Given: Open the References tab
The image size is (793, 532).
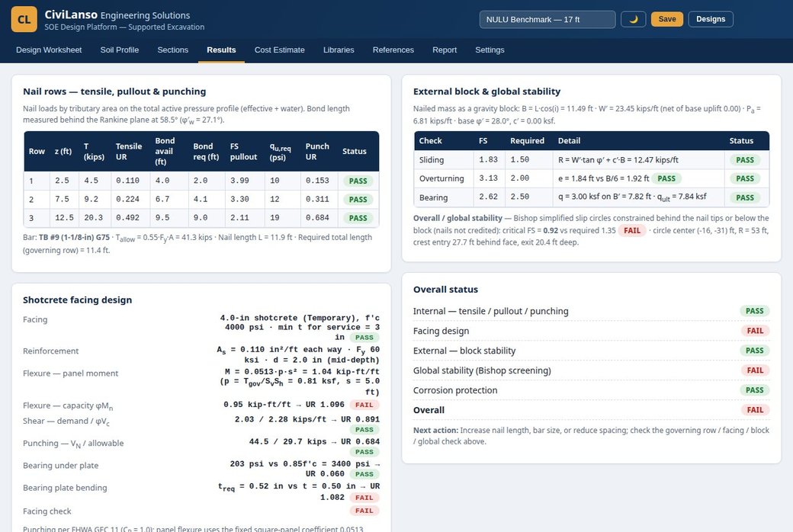Looking at the screenshot, I should coord(393,50).
